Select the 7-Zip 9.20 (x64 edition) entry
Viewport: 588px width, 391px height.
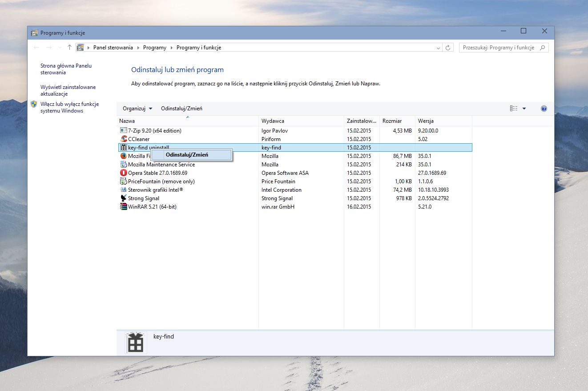tap(295, 131)
